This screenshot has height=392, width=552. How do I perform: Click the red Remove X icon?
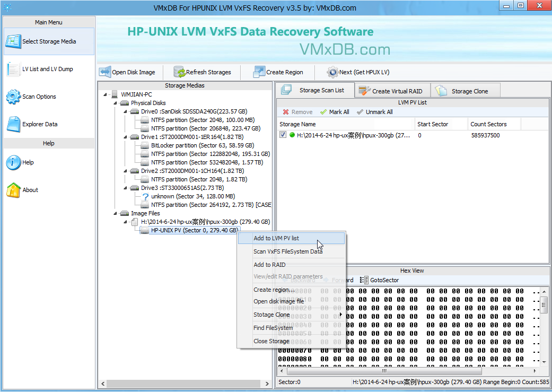[x=286, y=112]
